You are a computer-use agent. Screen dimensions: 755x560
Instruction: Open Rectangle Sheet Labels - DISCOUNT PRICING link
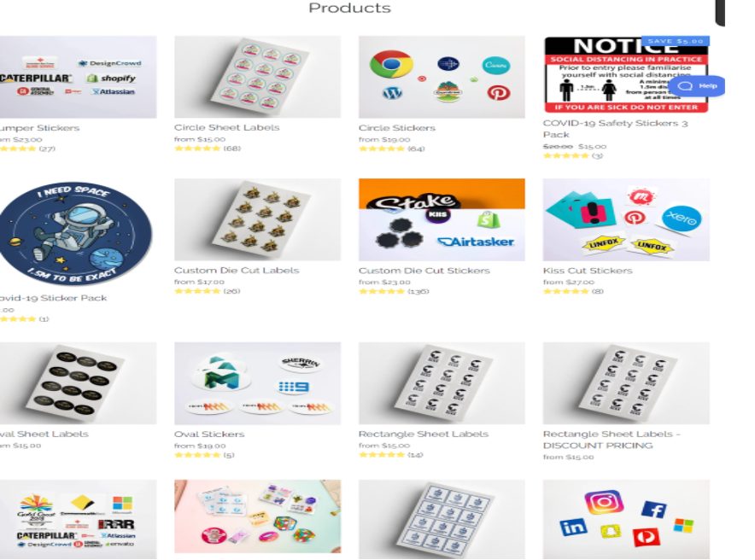coord(612,440)
